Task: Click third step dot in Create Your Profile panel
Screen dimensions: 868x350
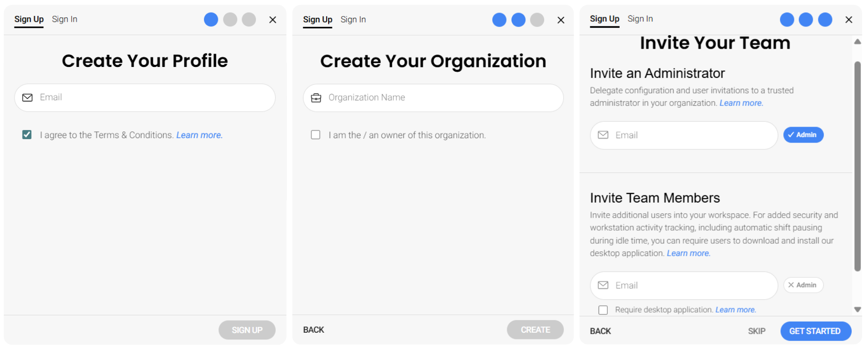Action: [x=249, y=20]
